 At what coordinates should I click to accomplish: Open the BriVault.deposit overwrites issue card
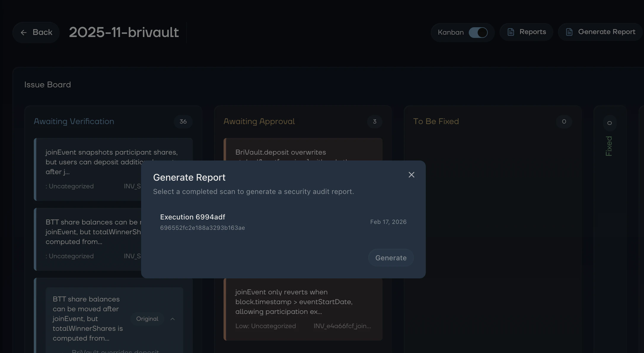click(303, 149)
